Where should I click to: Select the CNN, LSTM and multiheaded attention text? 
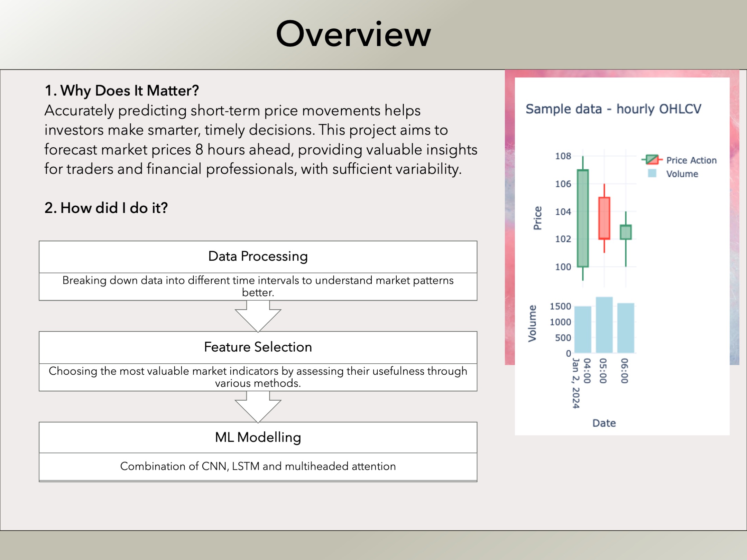click(x=258, y=466)
